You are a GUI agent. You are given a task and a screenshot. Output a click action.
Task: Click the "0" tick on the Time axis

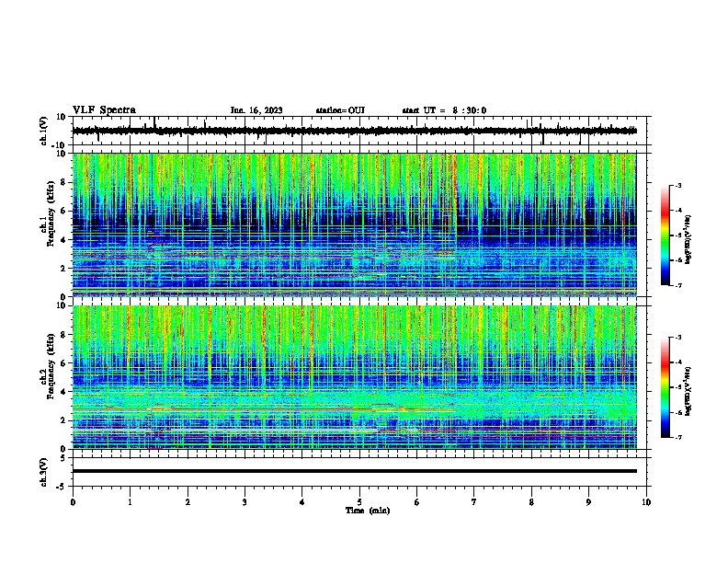(x=73, y=502)
